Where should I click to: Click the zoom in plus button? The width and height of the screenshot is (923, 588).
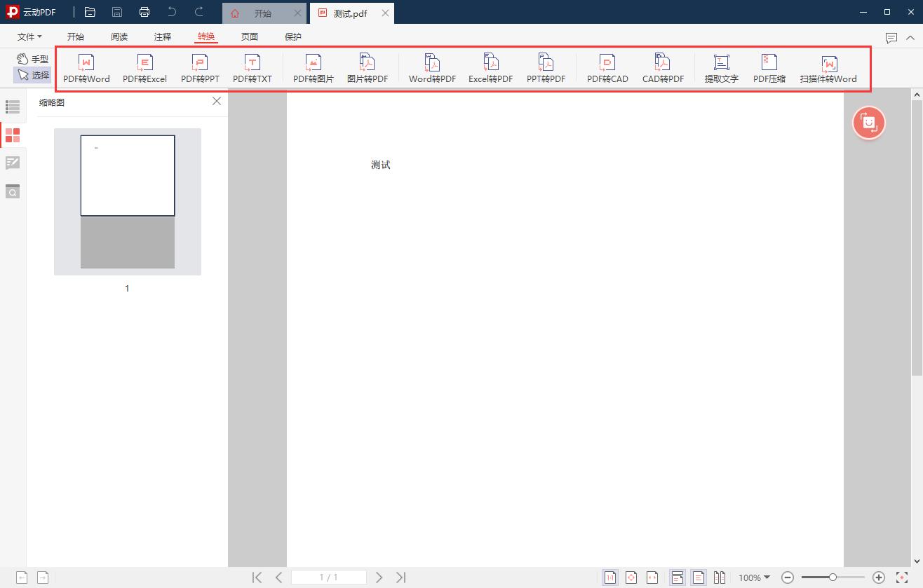pyautogui.click(x=878, y=577)
